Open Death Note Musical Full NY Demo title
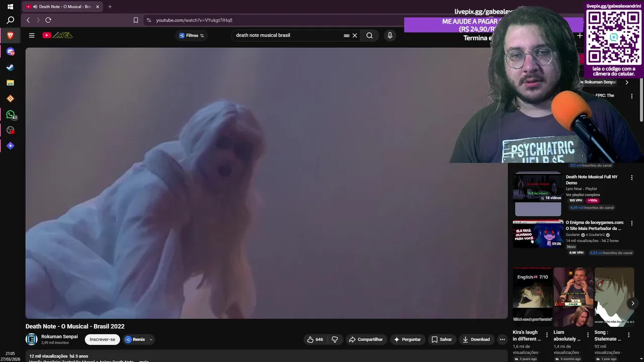This screenshot has height=362, width=644. tap(592, 179)
